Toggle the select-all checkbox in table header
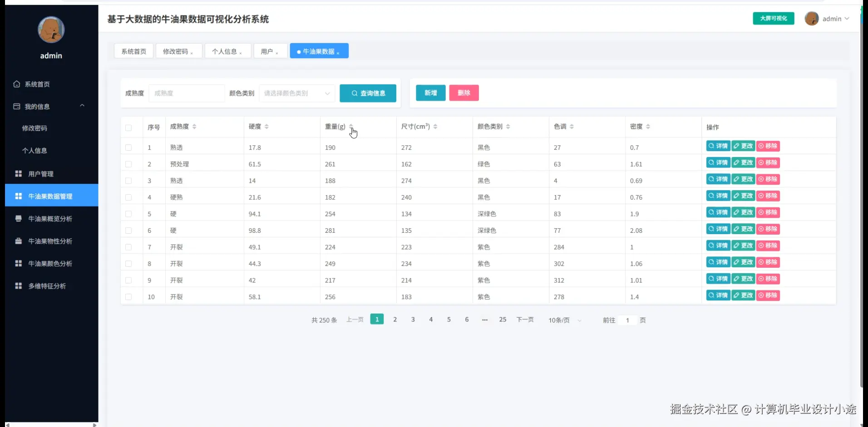Viewport: 868px width, 427px height. [129, 128]
